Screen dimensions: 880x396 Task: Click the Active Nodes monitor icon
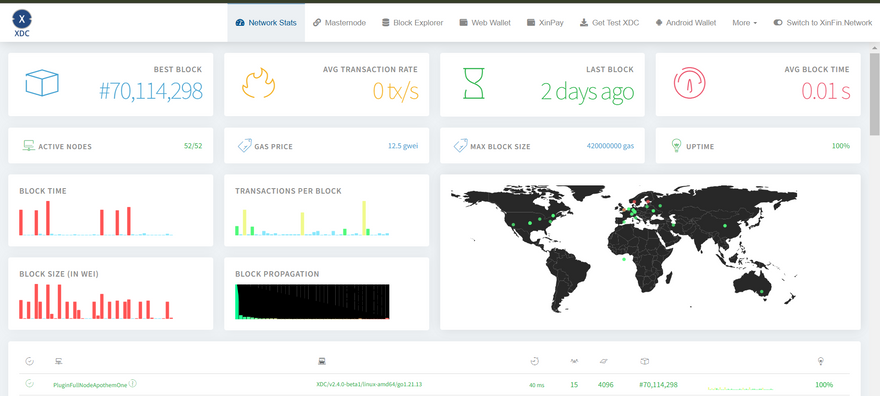(x=29, y=146)
